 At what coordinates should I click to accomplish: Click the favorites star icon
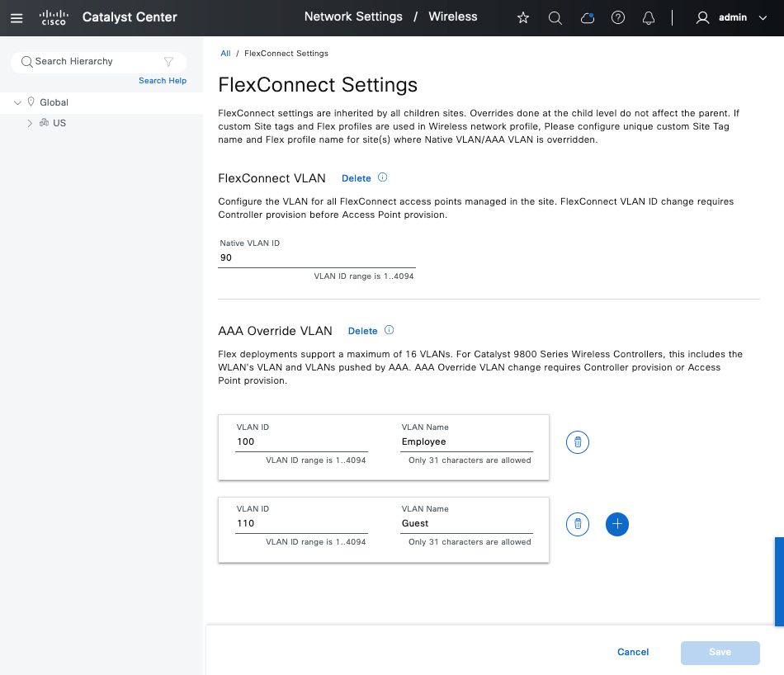coord(523,17)
